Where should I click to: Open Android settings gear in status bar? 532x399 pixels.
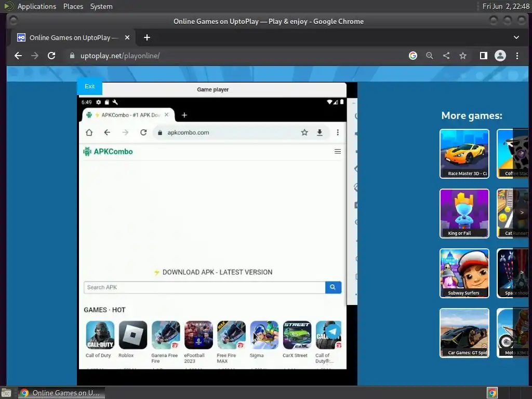tap(98, 102)
